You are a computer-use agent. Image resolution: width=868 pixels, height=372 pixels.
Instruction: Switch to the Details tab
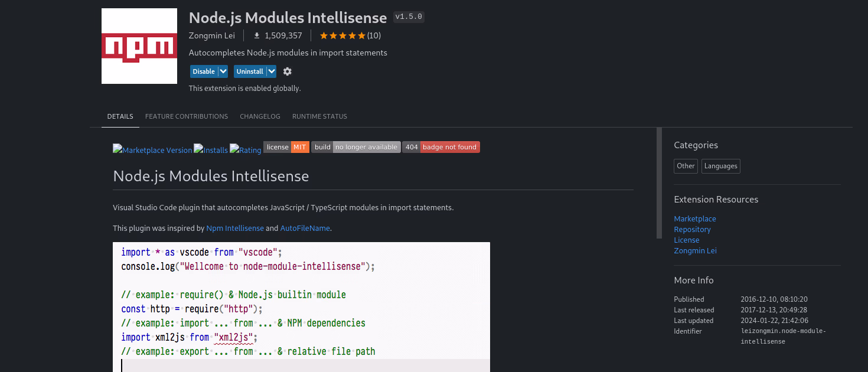120,116
